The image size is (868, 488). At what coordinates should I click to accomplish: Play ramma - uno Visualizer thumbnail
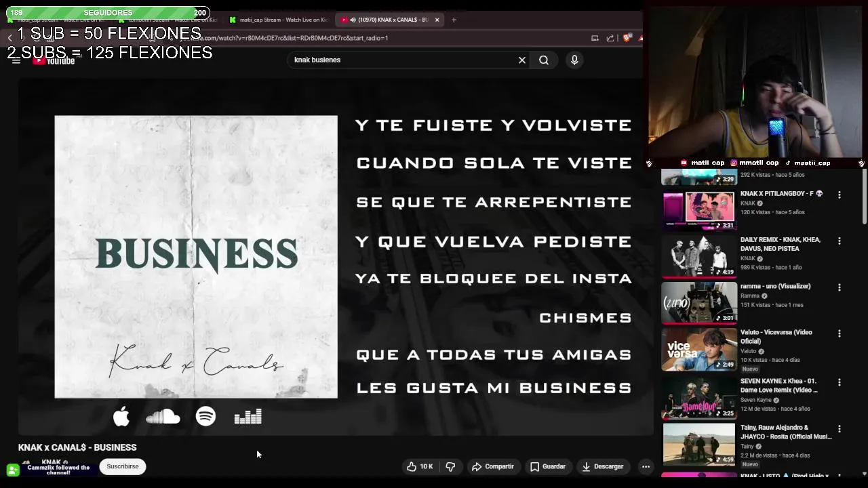[699, 303]
